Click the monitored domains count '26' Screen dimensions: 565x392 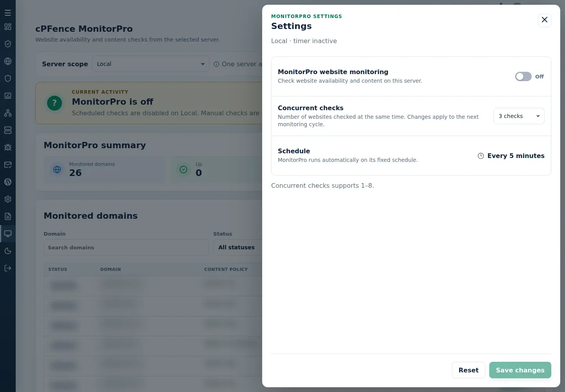pyautogui.click(x=75, y=173)
